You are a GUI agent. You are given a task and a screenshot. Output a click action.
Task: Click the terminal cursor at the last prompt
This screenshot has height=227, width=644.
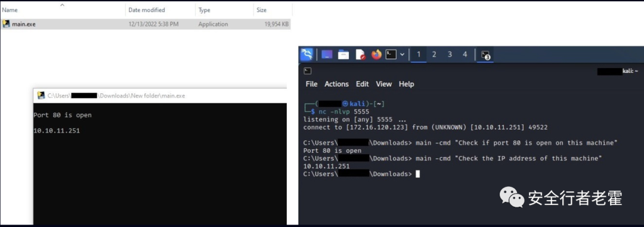pyautogui.click(x=417, y=174)
